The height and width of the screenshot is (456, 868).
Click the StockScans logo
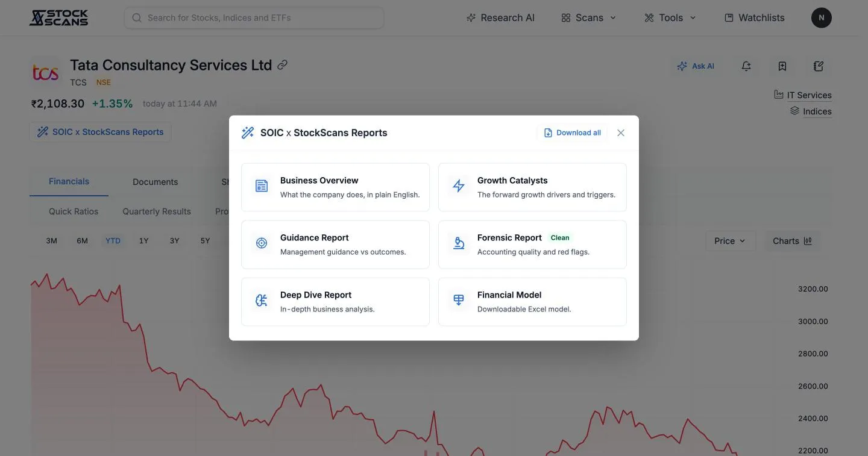pyautogui.click(x=58, y=17)
